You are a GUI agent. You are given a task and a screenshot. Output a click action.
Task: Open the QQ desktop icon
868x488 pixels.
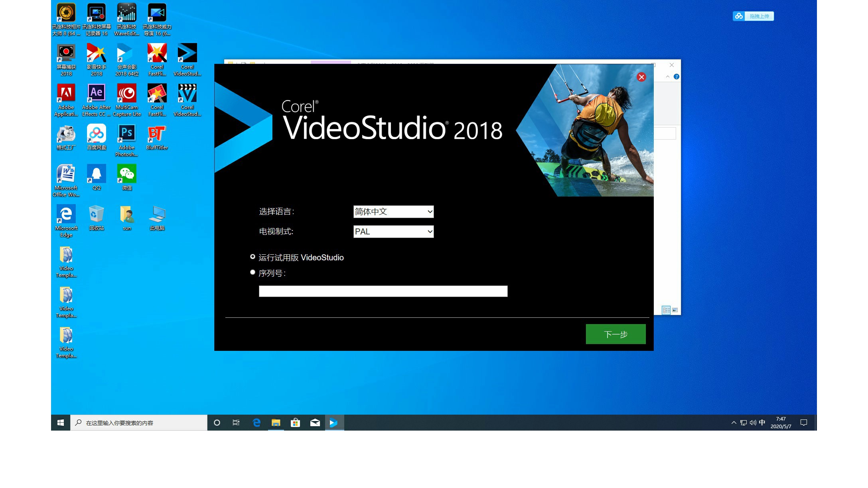click(x=97, y=177)
